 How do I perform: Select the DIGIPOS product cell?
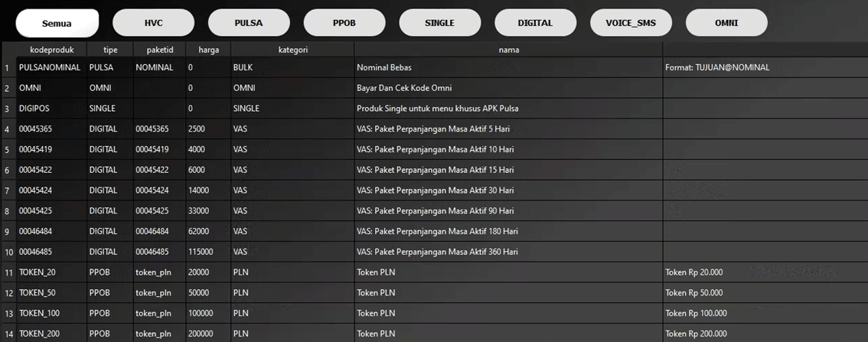pyautogui.click(x=51, y=109)
